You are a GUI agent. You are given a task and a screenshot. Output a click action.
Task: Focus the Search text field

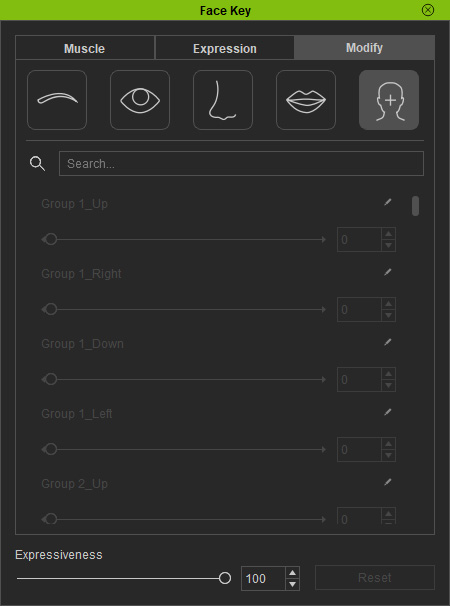coord(241,163)
